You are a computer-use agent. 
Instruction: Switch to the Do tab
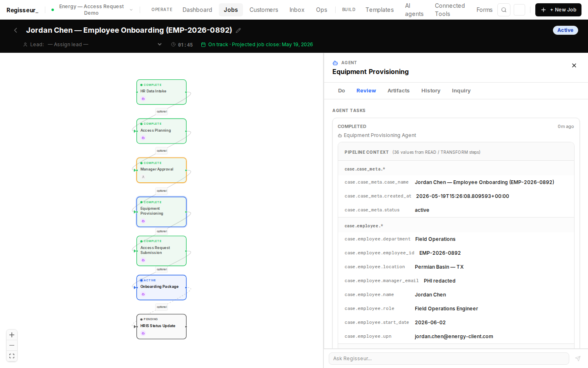(x=341, y=91)
